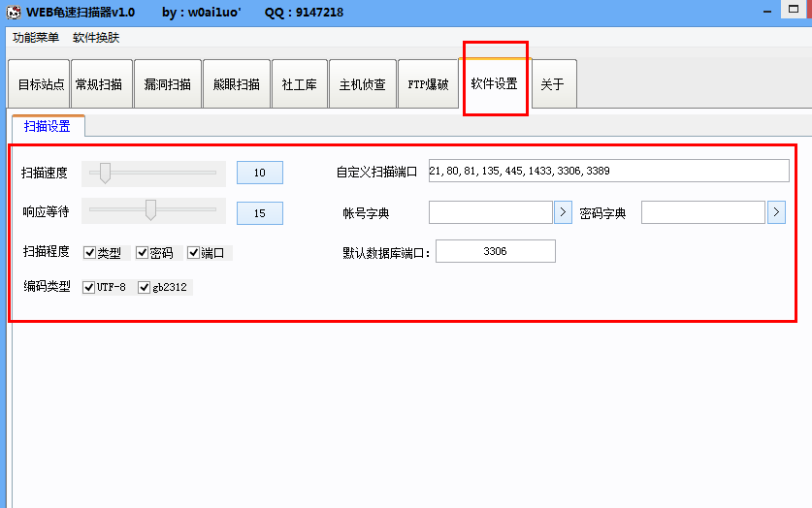Maximize the scanner window
812x508 pixels.
(794, 10)
